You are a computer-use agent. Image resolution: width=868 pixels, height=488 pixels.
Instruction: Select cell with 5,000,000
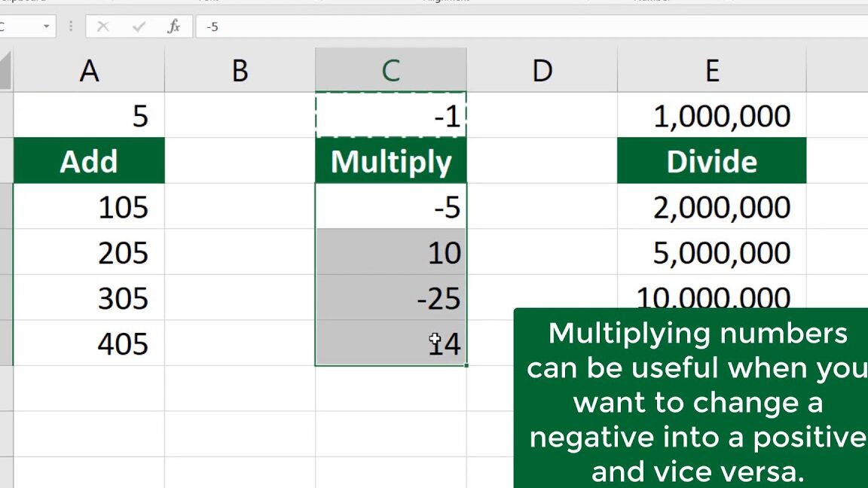click(x=712, y=252)
